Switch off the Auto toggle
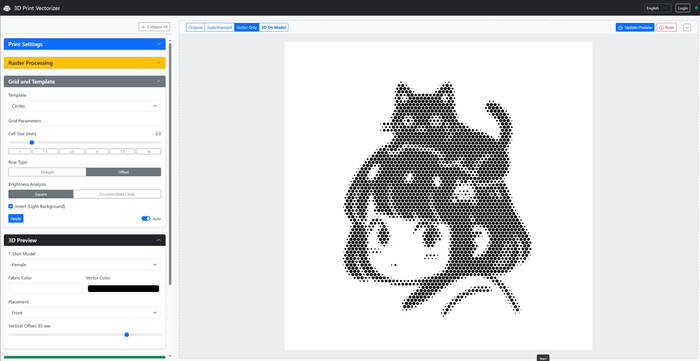Screen dimensions: 700x361 [x=146, y=219]
